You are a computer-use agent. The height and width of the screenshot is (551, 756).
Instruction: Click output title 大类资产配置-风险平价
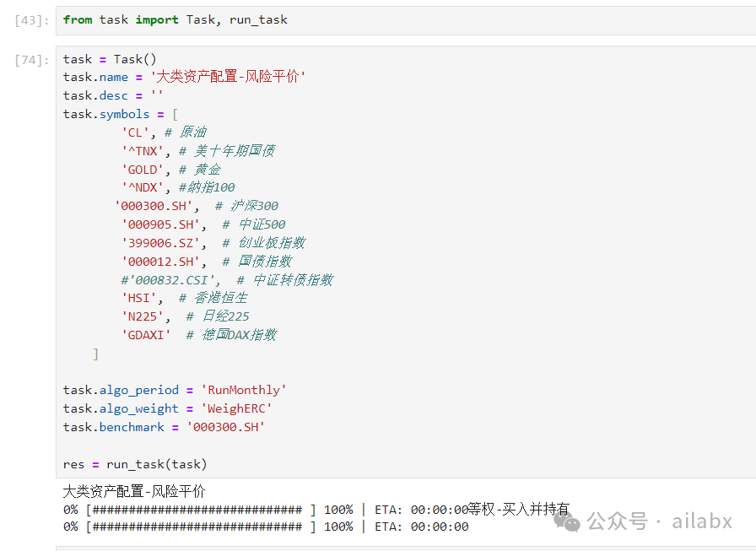click(x=134, y=492)
